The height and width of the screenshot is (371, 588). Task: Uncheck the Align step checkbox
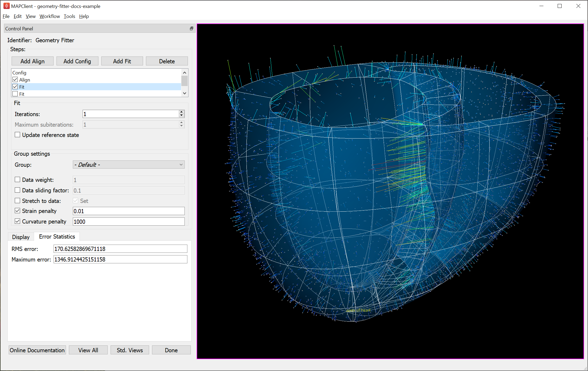click(15, 80)
